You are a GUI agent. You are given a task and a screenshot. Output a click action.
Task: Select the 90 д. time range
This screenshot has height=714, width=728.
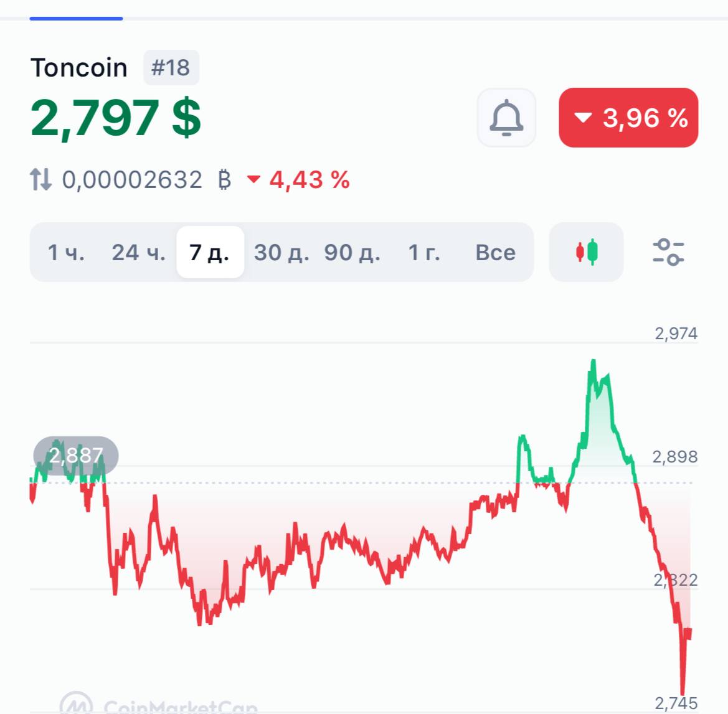tap(352, 253)
